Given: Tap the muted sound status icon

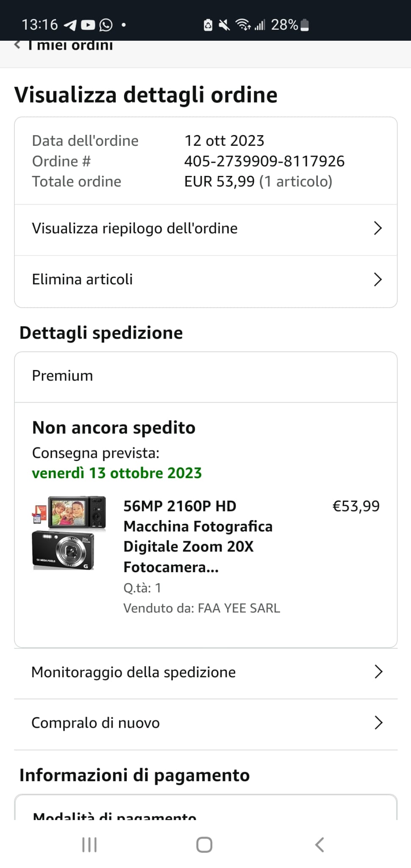Looking at the screenshot, I should click(x=224, y=25).
